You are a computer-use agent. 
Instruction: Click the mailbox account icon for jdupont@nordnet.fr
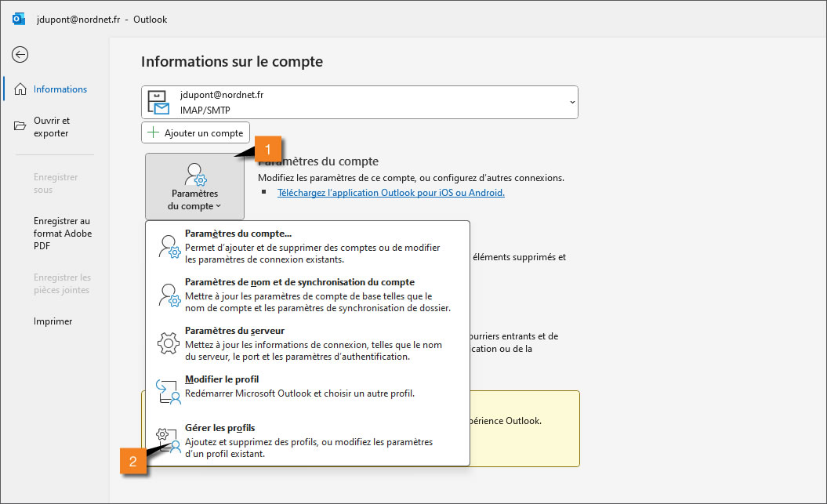158,102
